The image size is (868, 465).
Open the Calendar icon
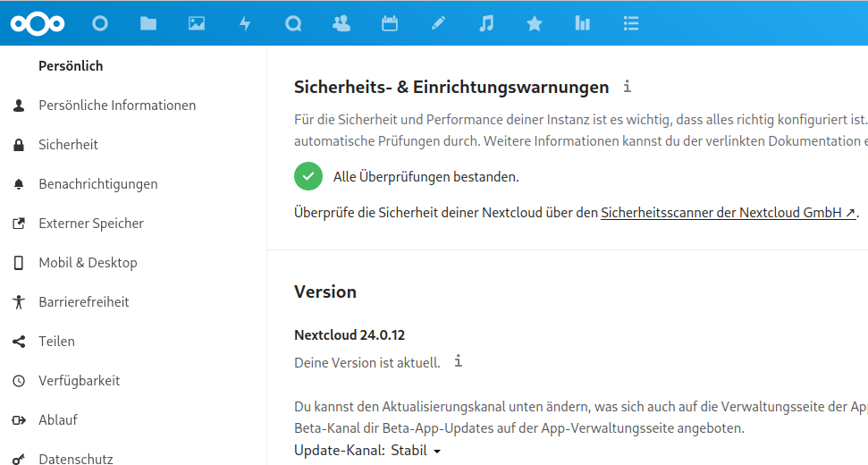390,23
